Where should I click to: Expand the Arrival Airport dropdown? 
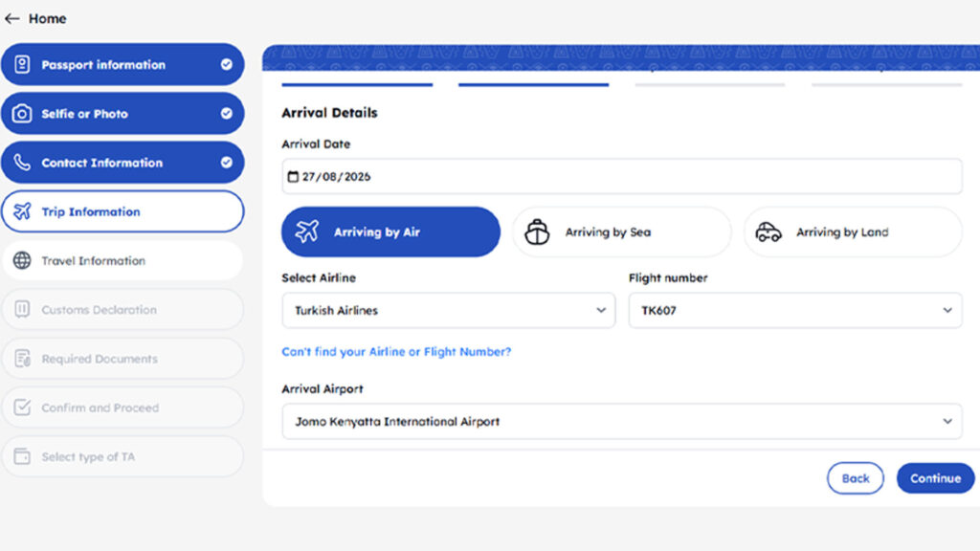[622, 422]
